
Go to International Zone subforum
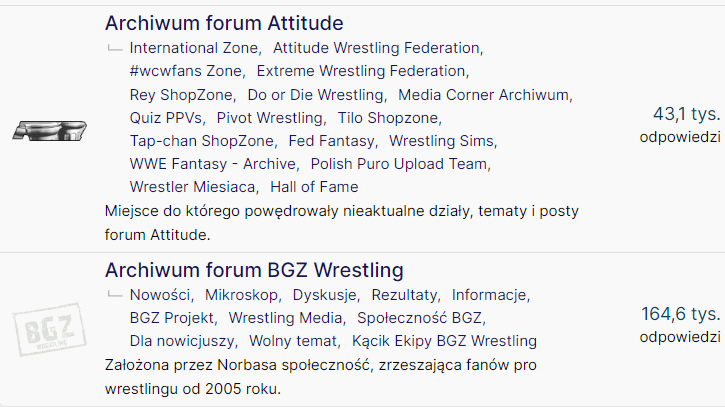point(195,48)
